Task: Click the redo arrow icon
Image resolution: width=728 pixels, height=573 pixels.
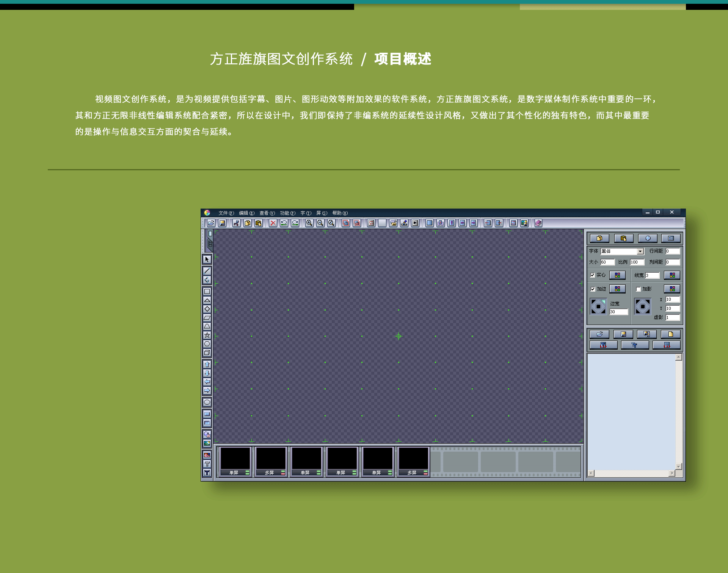Action: (295, 223)
